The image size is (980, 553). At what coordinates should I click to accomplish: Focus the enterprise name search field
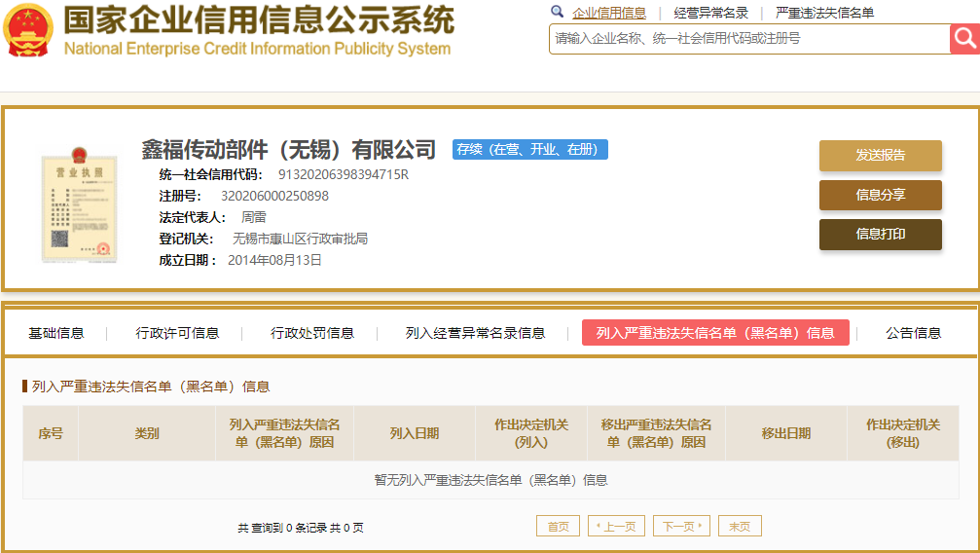coord(749,39)
